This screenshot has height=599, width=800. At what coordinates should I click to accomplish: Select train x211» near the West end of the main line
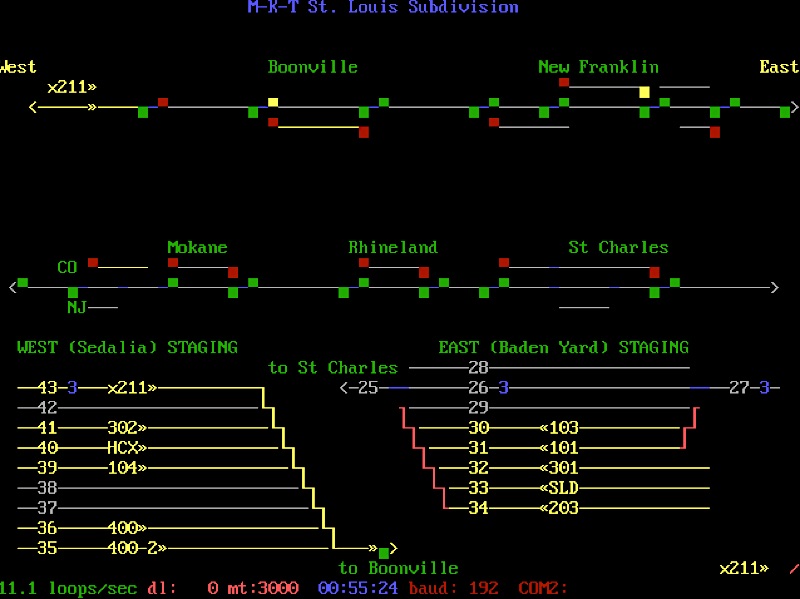[72, 87]
